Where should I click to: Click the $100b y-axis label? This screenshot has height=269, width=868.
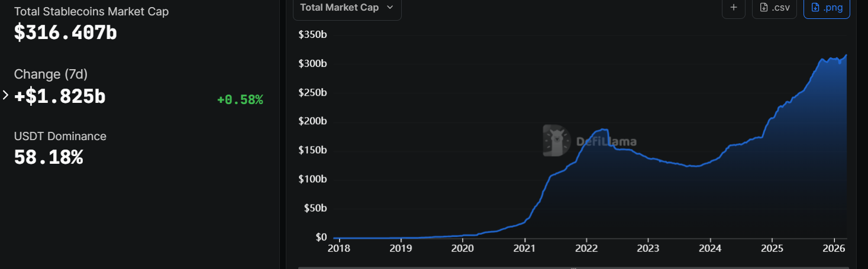[x=313, y=180]
